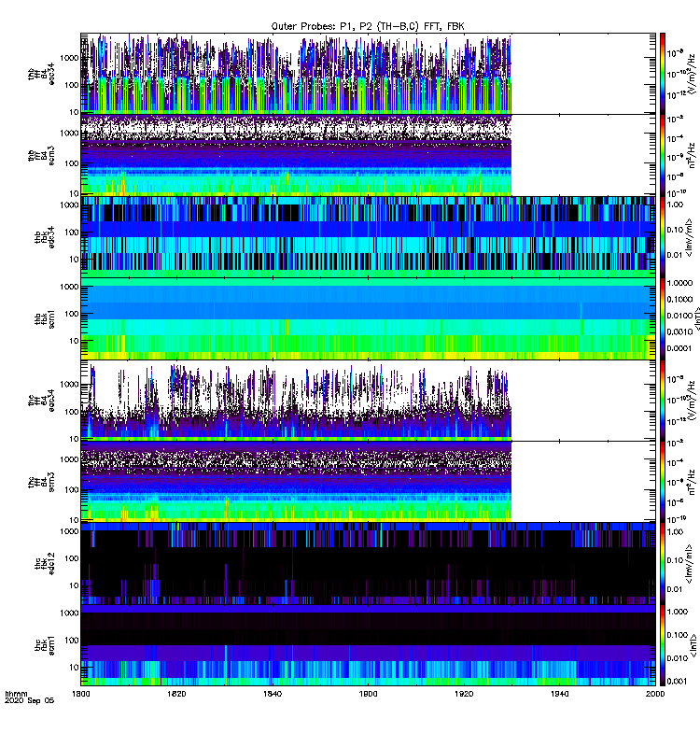
Task: Click the "2020 Sep 06" date label
Action: (29, 701)
